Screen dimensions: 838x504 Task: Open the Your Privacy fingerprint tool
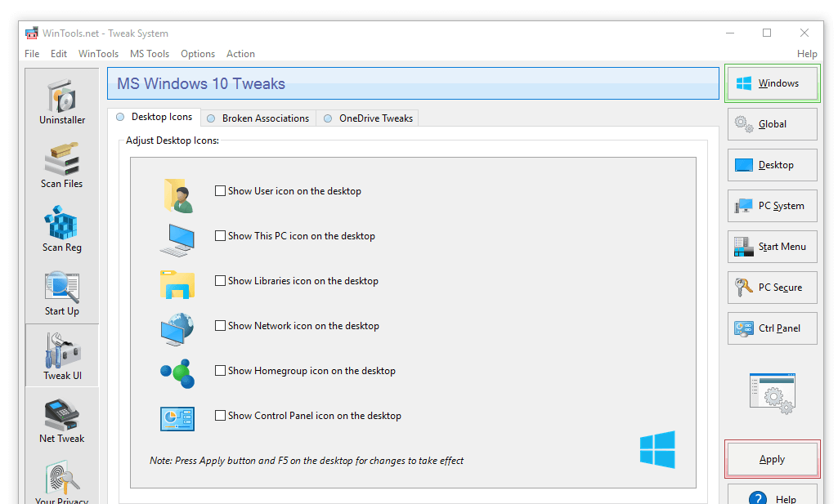point(62,480)
